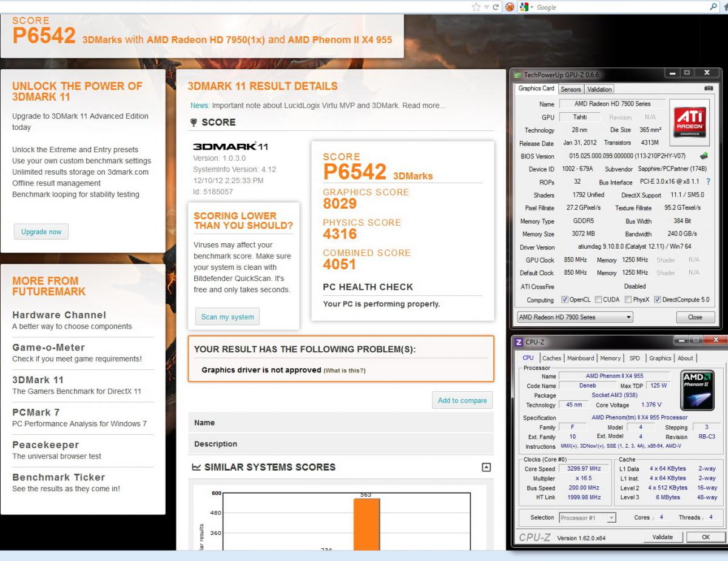Reload the page with the refresh icon
The height and width of the screenshot is (561, 728).
pos(496,7)
